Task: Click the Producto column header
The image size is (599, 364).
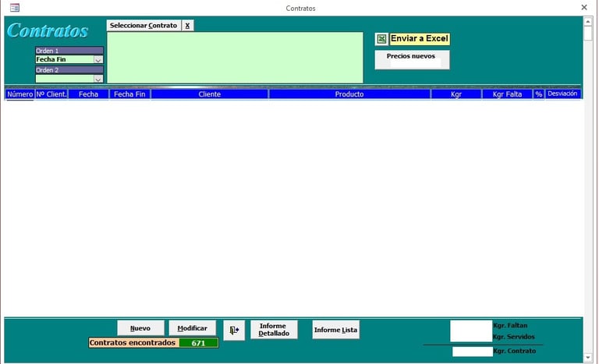Action: point(349,94)
